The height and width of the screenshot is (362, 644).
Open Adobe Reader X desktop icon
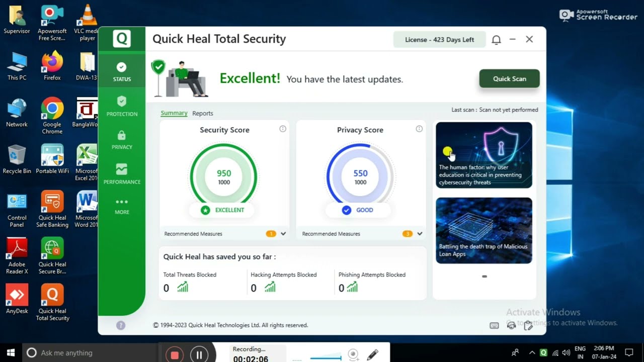click(17, 256)
